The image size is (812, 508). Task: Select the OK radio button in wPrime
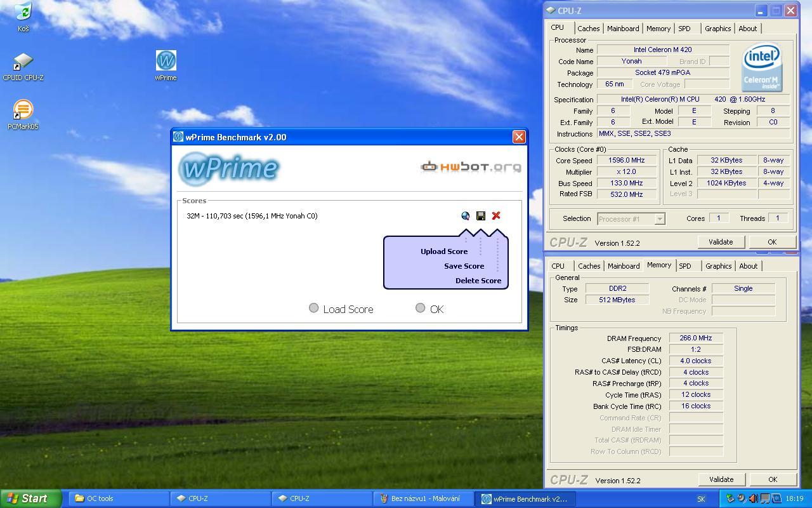[x=420, y=308]
